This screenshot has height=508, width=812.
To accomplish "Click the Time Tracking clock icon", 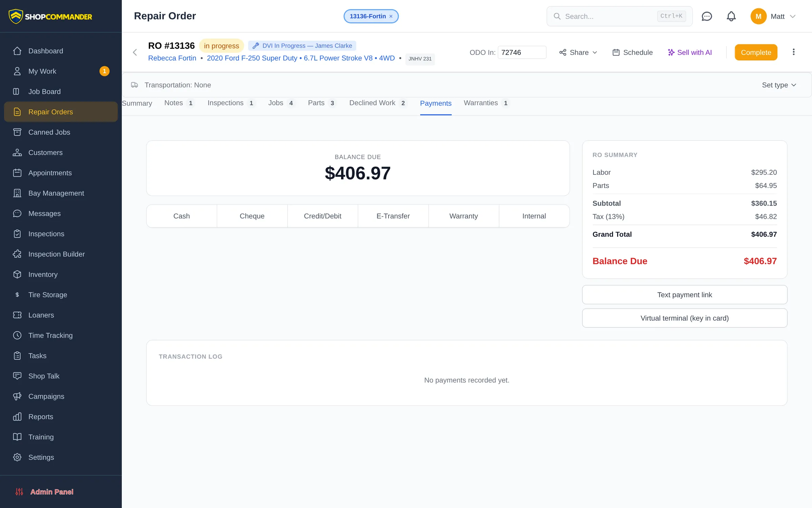I will pos(17,335).
